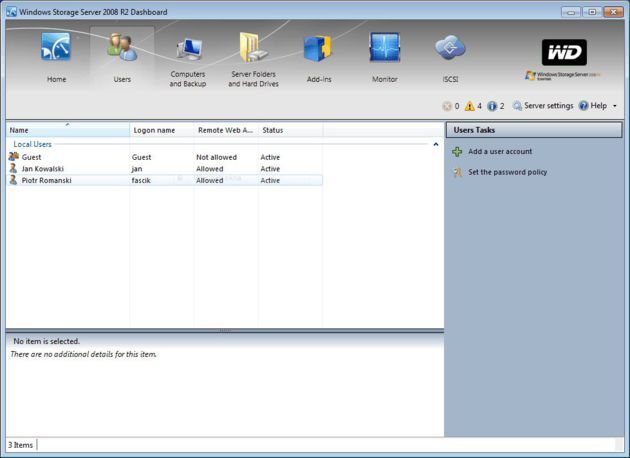Select the Users section icon
The image size is (630, 458).
[x=122, y=47]
